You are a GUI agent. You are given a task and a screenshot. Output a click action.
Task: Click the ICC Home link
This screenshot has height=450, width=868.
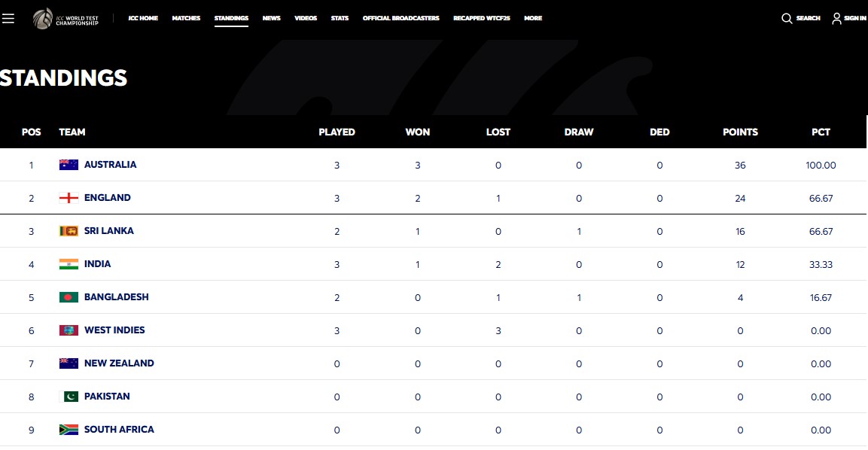143,18
